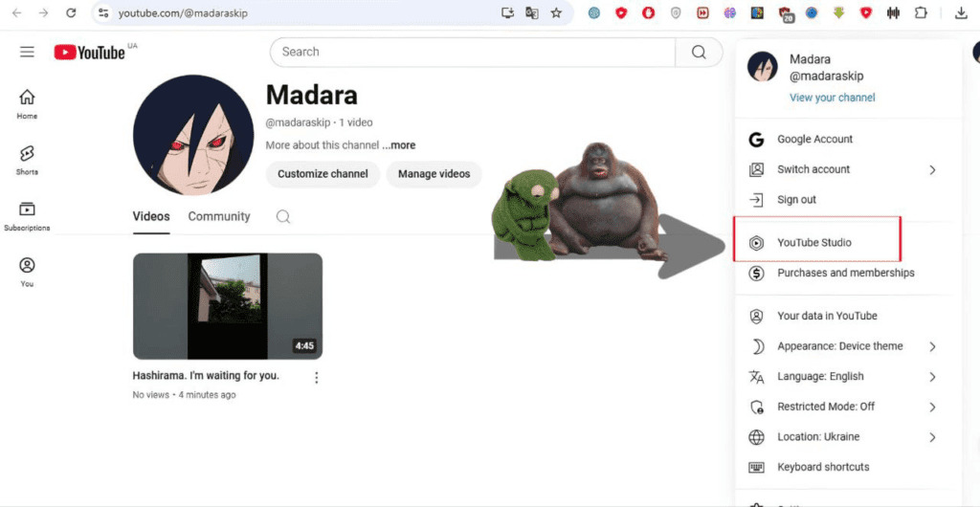Open the translate page icon
980x507 pixels.
(532, 12)
